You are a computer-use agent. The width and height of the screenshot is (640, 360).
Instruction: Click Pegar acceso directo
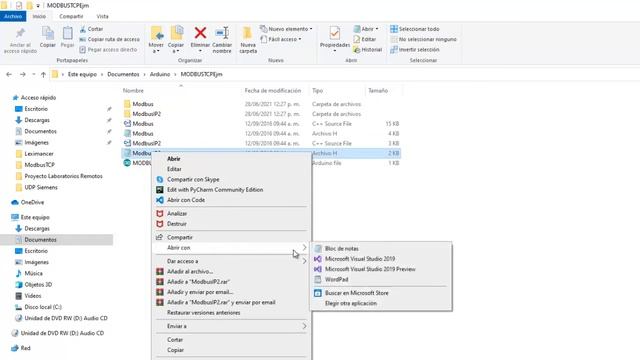(108, 49)
